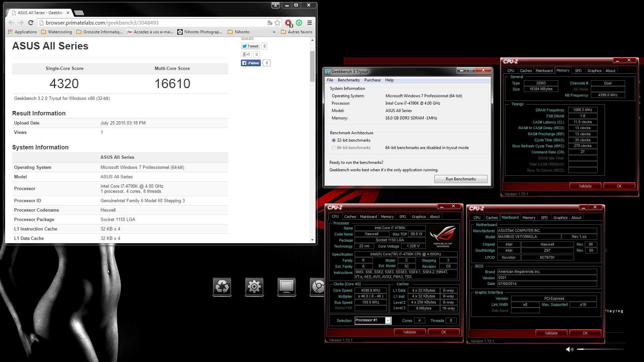Launch the recycle bin dock icon
The width and height of the screenshot is (644, 362).
pos(222,287)
